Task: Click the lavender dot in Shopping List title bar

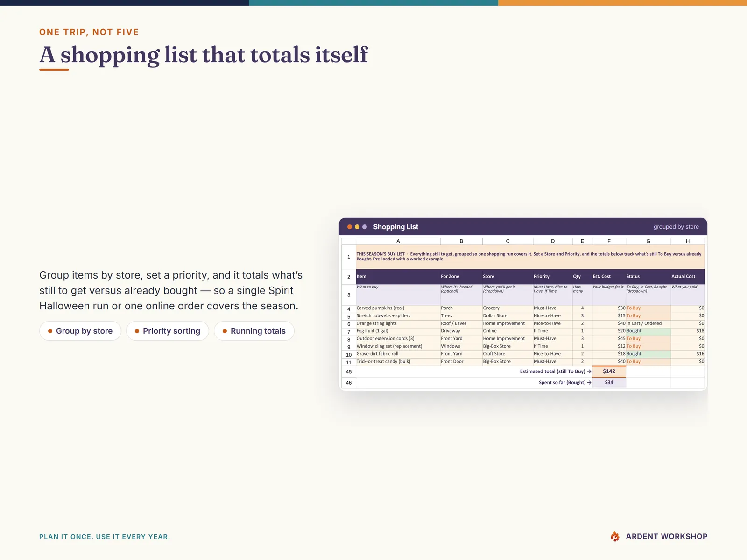Action: click(365, 227)
